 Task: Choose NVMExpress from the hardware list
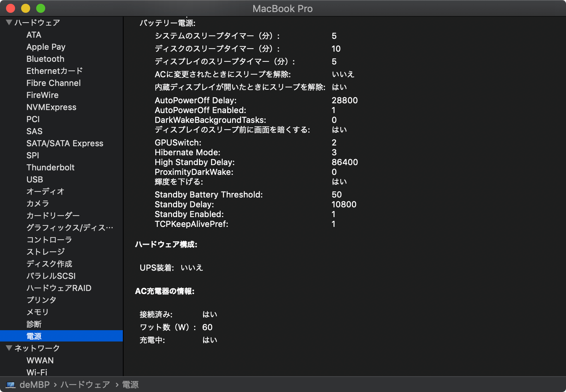(51, 107)
